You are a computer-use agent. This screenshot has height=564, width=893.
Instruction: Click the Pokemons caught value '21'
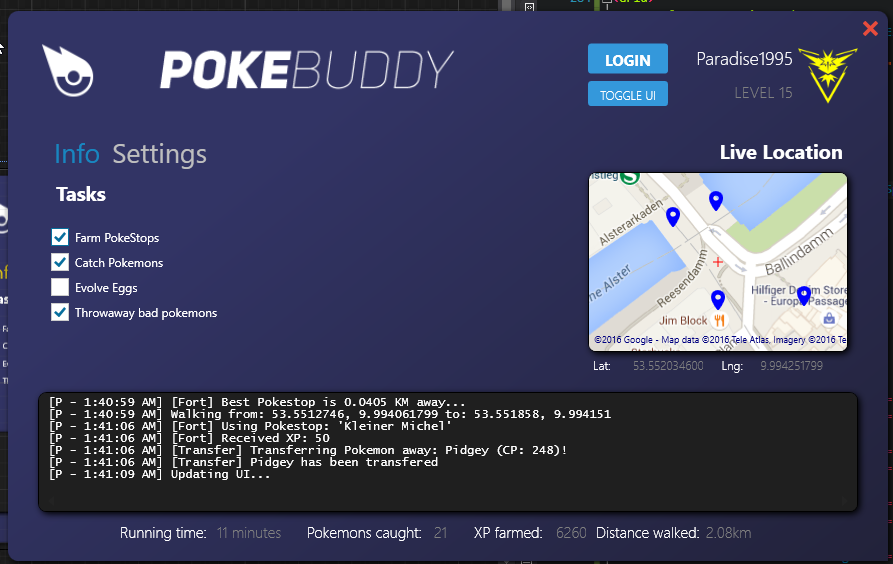[440, 533]
